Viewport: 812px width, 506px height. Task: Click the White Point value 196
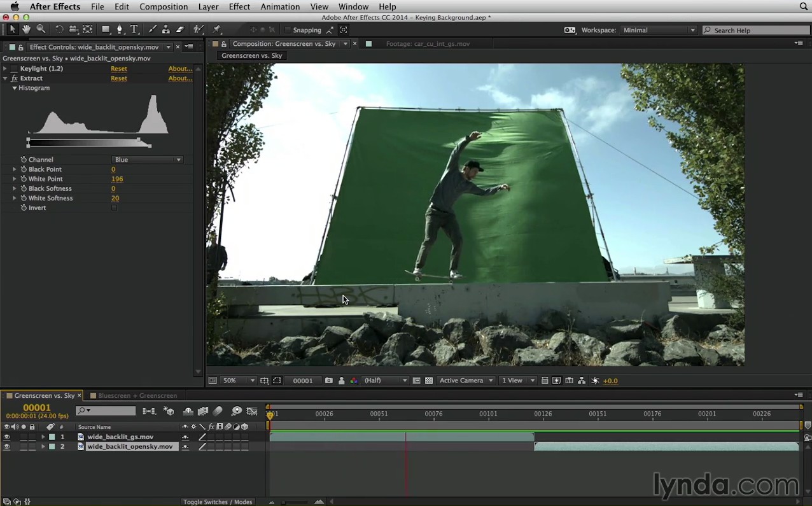point(117,179)
